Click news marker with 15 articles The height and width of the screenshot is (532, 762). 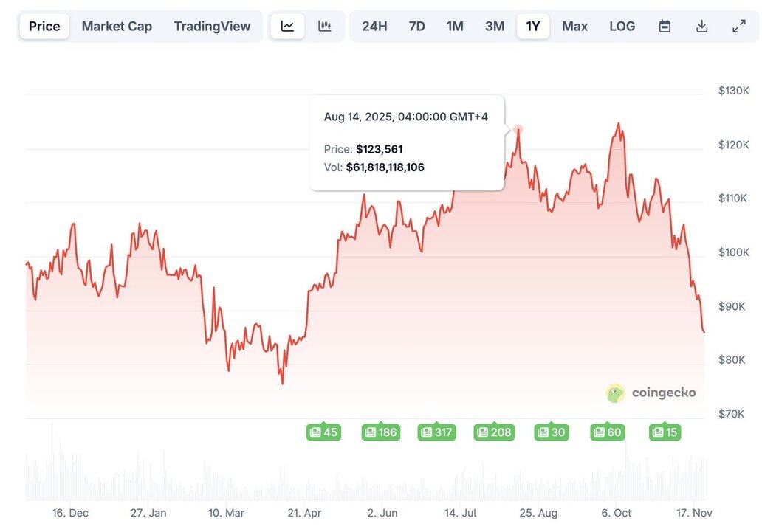click(x=665, y=432)
